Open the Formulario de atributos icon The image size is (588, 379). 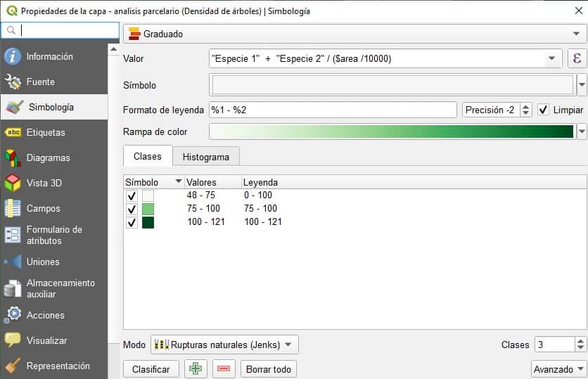tap(13, 235)
